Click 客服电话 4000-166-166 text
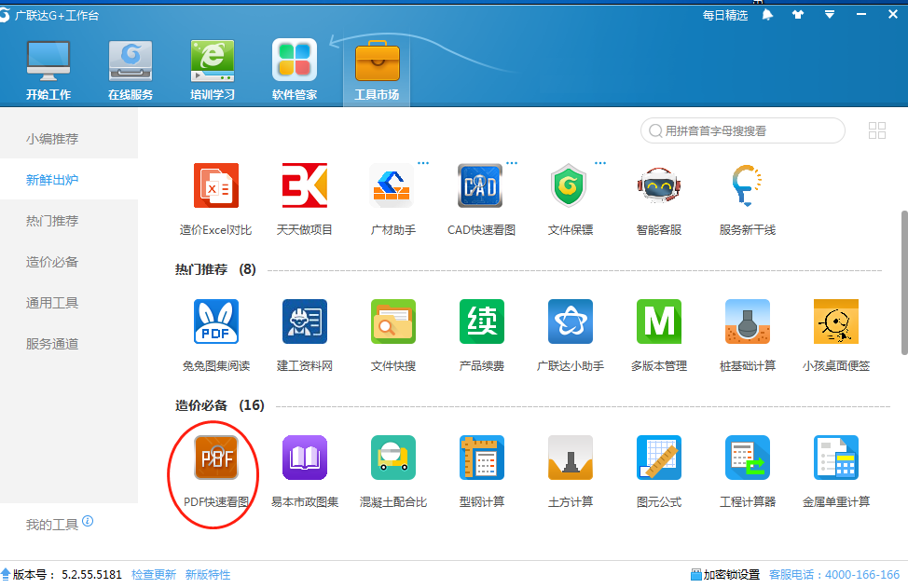This screenshot has width=908, height=588. tap(833, 575)
